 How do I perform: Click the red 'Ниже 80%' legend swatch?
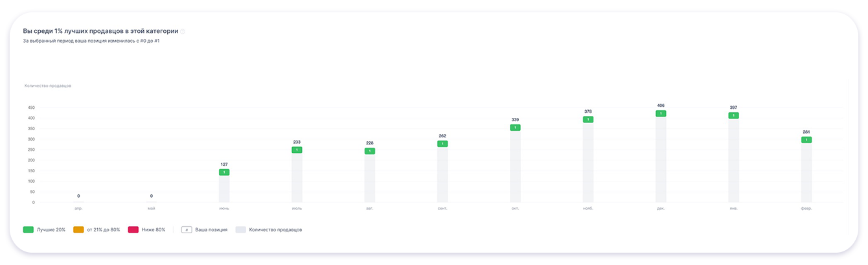pyautogui.click(x=133, y=229)
